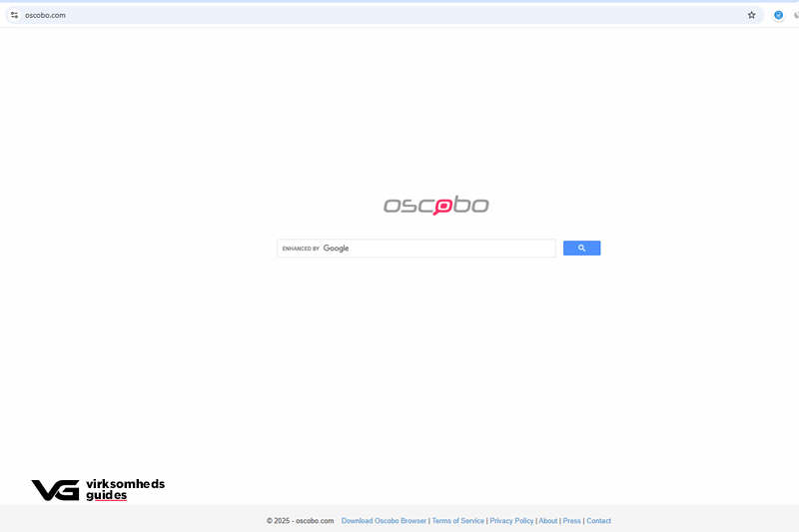Click the pink speech bubble in the Oscobo logo
Viewport: 799px width, 532px height.
[x=442, y=207]
